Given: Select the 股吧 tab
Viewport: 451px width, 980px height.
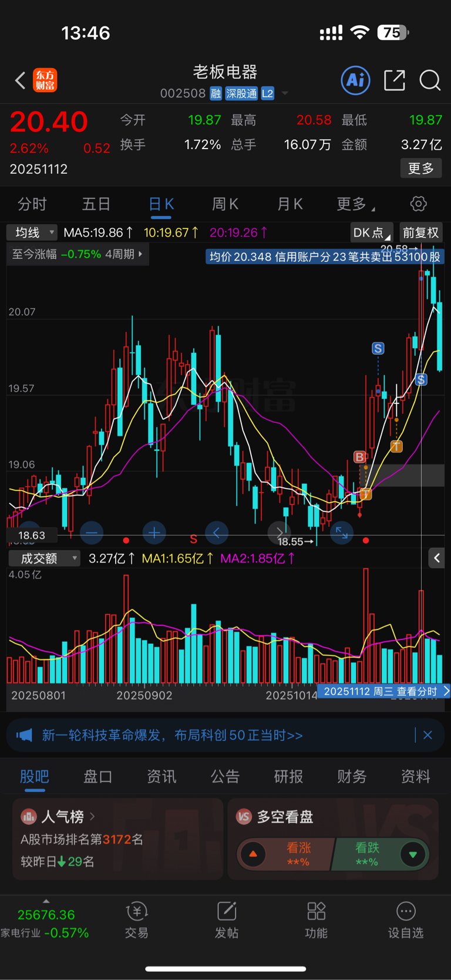Looking at the screenshot, I should click(x=35, y=776).
